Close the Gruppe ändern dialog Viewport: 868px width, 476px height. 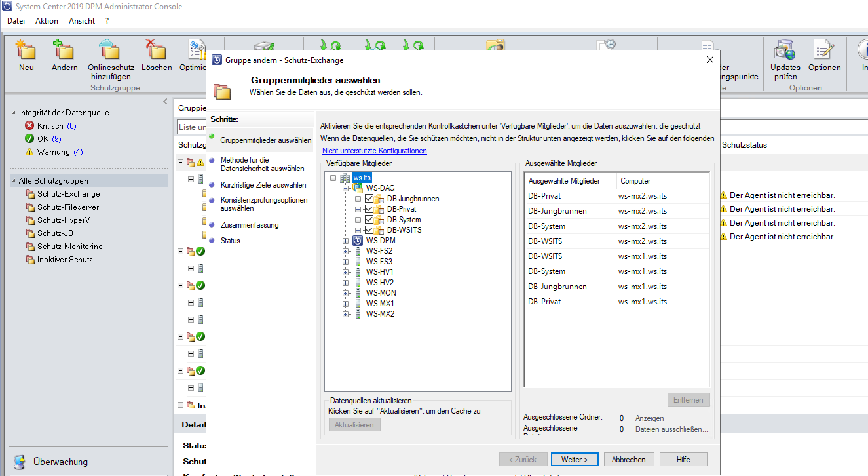click(x=710, y=60)
